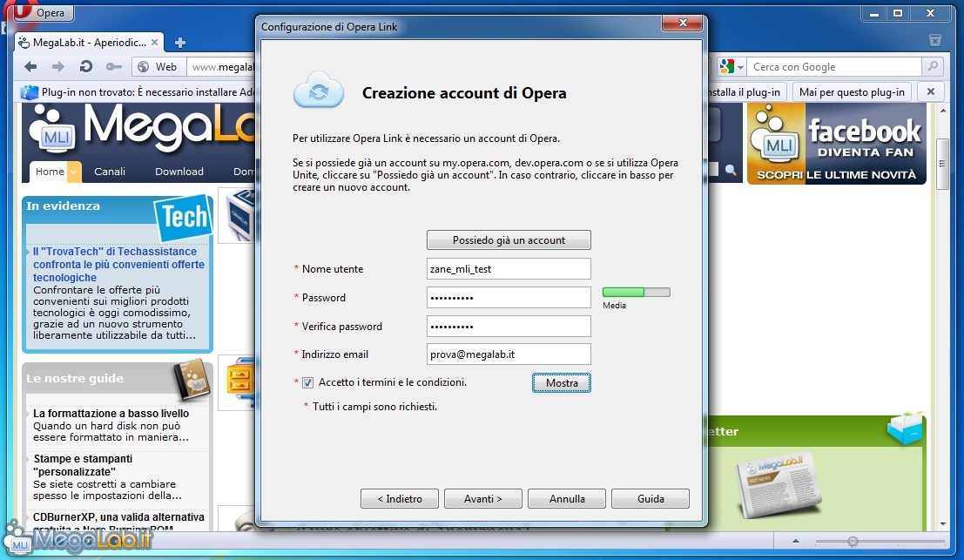Screen dimensions: 964x560
Task: Click the Indirizzo email field
Action: tap(509, 354)
